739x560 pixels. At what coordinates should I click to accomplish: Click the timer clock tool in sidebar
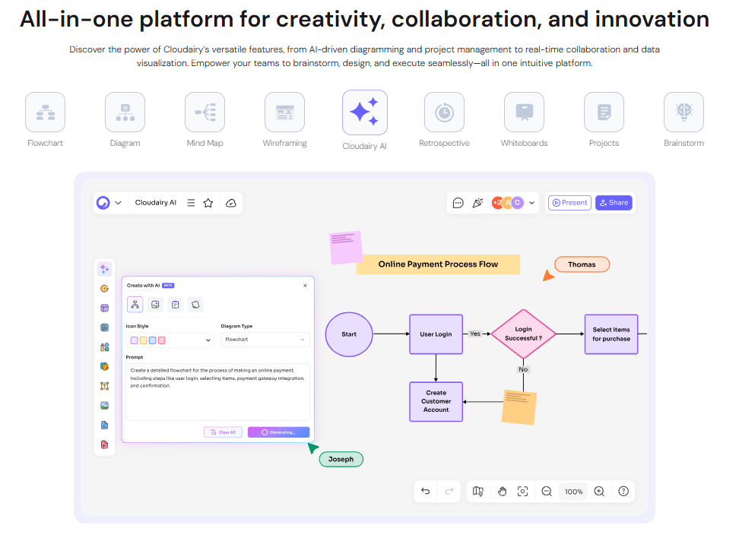105,288
